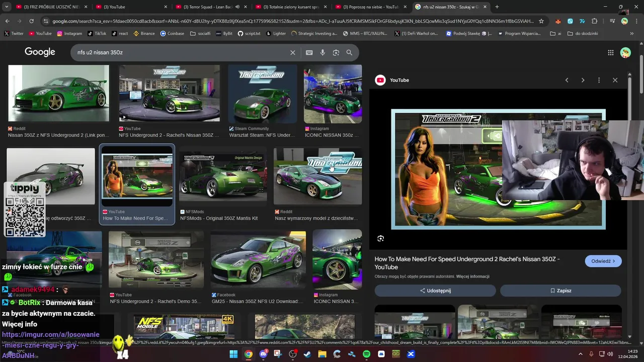Viewport: 644px width, 362px height.
Task: View site information for google.com
Action: [x=46, y=21]
